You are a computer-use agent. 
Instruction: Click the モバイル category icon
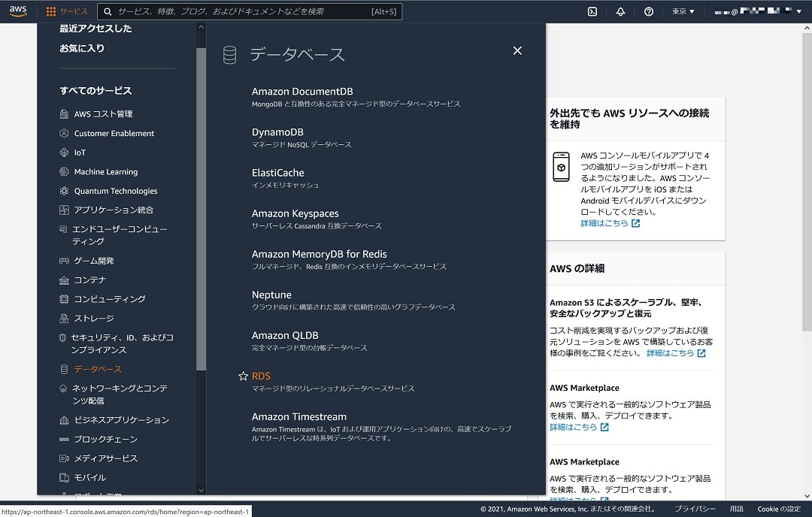64,477
